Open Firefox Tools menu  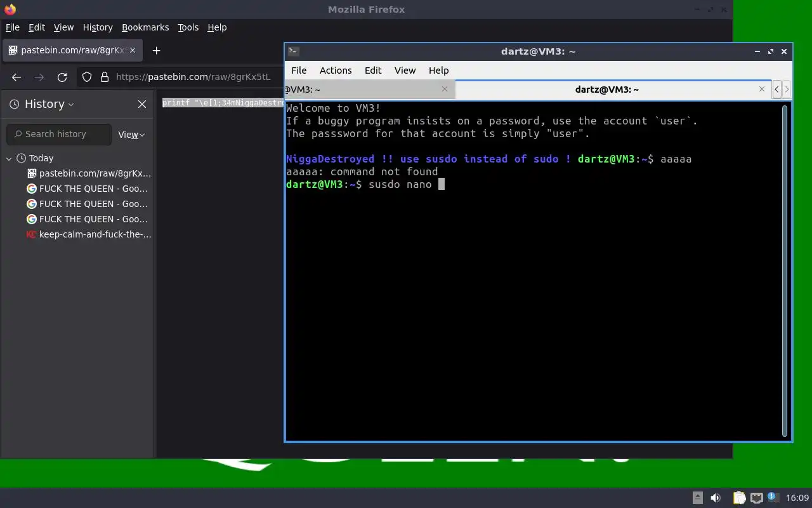[188, 27]
